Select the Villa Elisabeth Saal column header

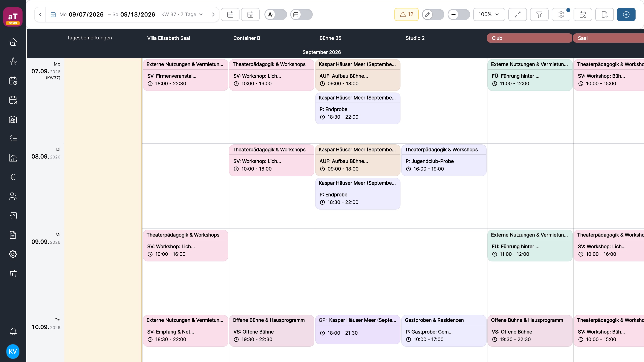168,38
